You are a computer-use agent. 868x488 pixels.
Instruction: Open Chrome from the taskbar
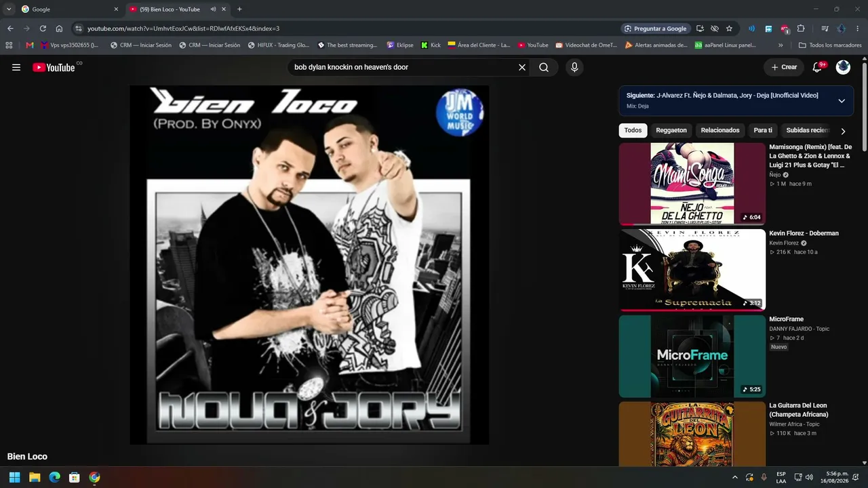pos(94,477)
